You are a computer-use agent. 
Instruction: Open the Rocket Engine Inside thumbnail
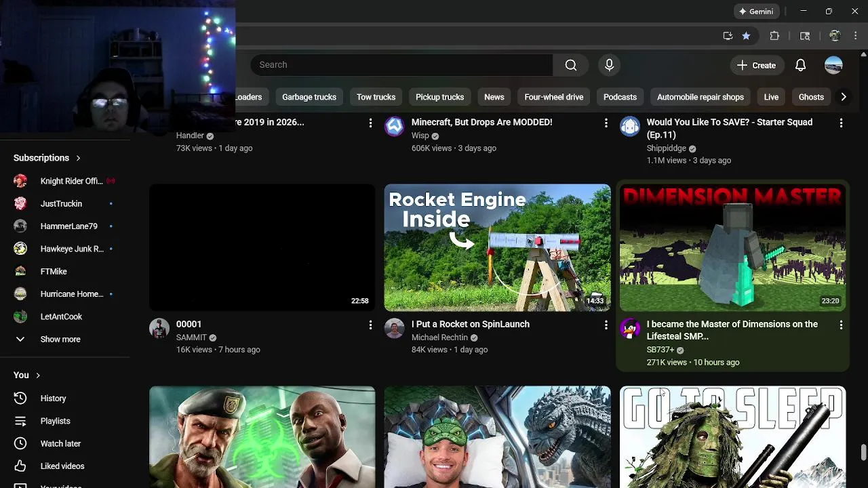coord(497,248)
